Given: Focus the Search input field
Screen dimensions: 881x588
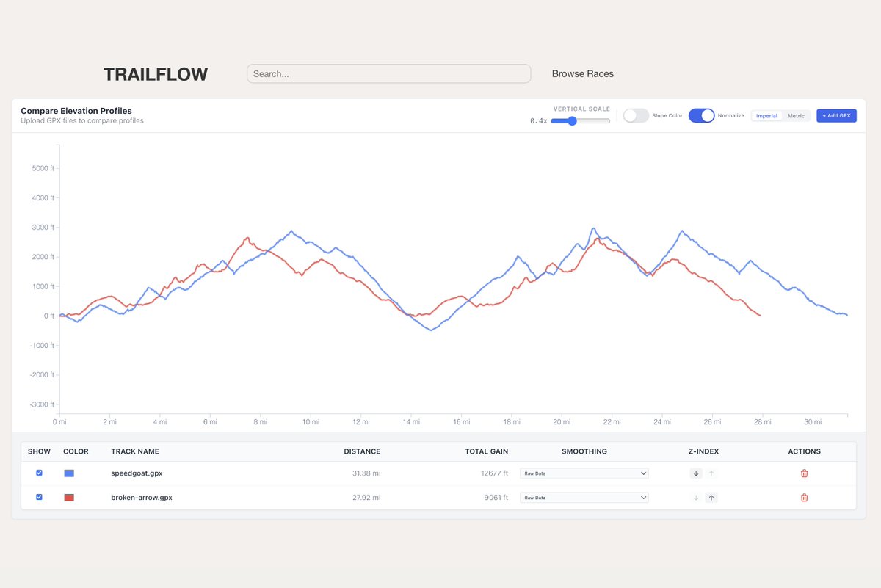Looking at the screenshot, I should (x=388, y=73).
